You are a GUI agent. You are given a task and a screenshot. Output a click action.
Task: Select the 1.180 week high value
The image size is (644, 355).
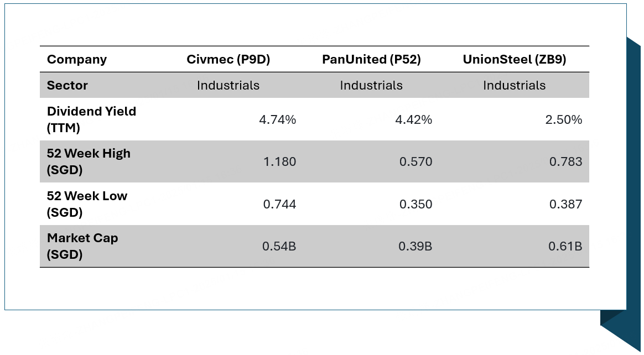coord(279,162)
